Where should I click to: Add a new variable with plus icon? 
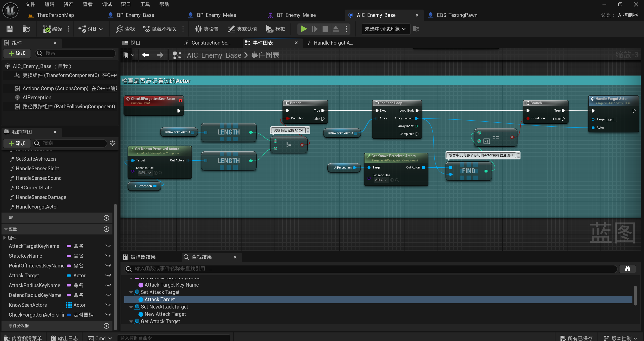[x=106, y=229]
